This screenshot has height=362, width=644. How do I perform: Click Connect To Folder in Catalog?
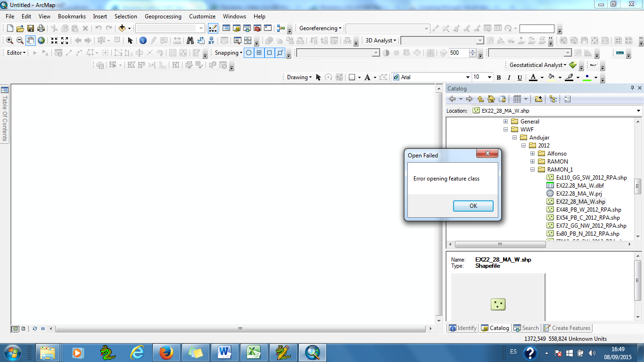point(538,99)
